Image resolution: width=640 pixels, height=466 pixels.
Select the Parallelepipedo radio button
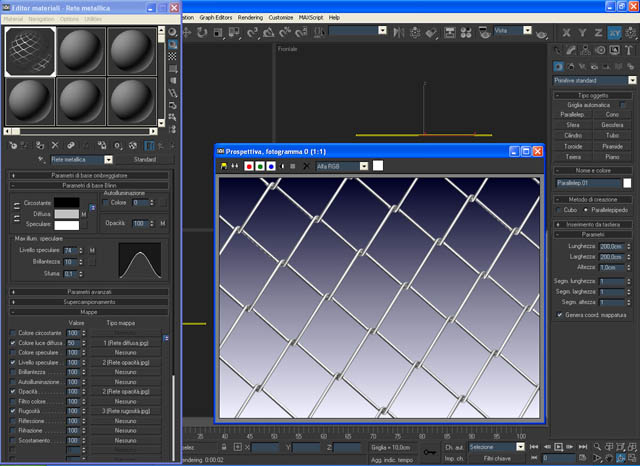coord(587,211)
